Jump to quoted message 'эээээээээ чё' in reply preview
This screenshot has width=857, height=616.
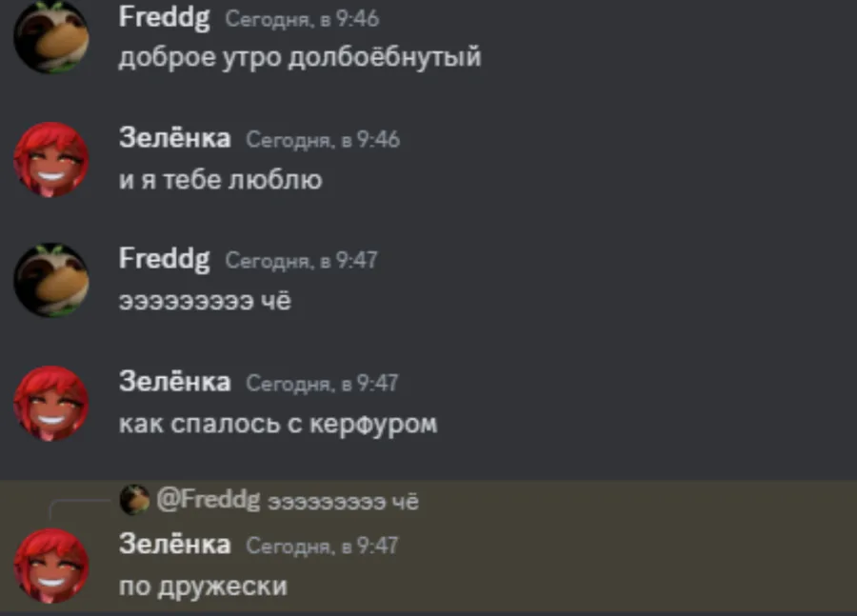click(x=343, y=502)
